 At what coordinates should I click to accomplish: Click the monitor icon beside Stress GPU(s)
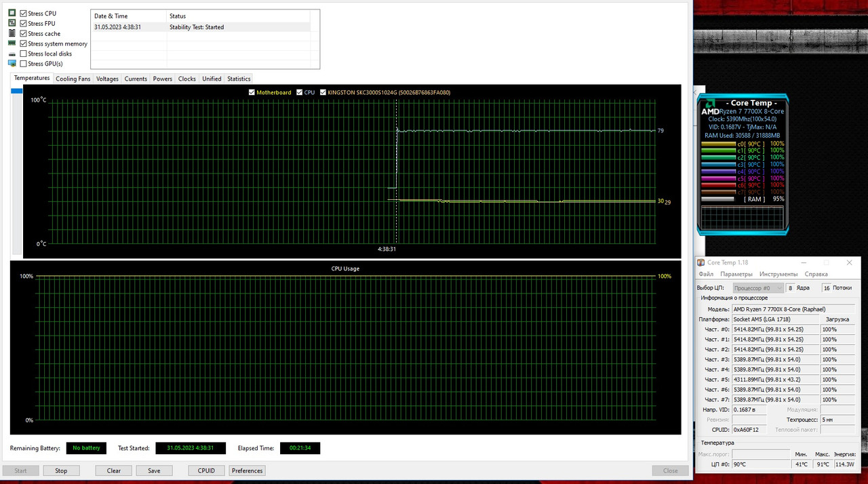[x=12, y=64]
